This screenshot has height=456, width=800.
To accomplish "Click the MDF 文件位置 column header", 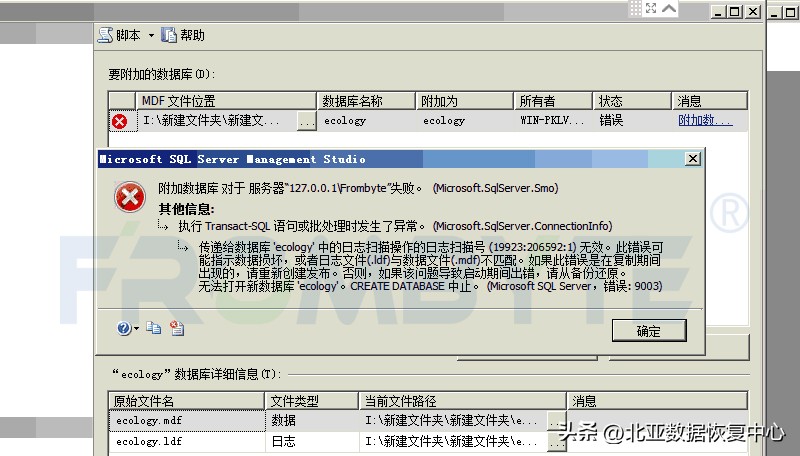I will (x=226, y=101).
